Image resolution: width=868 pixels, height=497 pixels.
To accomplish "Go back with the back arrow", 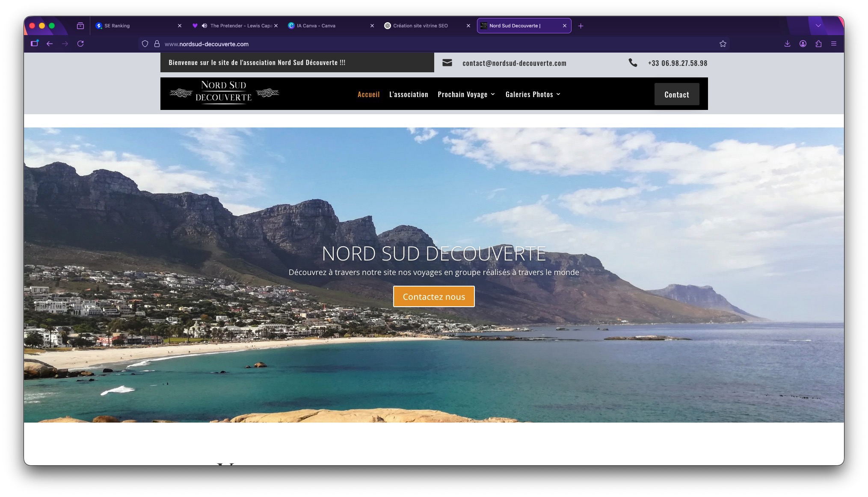I will pyautogui.click(x=50, y=44).
